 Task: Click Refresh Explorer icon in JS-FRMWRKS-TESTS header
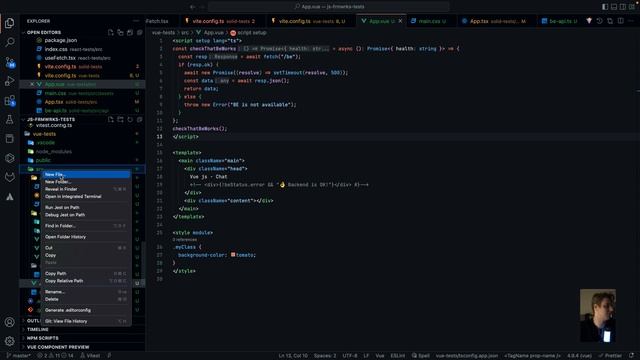click(x=130, y=120)
